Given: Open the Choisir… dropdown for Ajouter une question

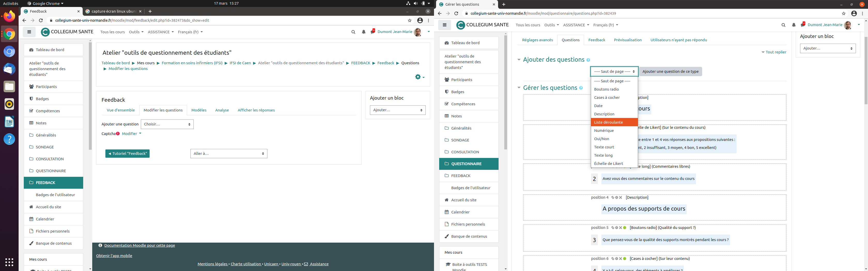Looking at the screenshot, I should point(167,124).
